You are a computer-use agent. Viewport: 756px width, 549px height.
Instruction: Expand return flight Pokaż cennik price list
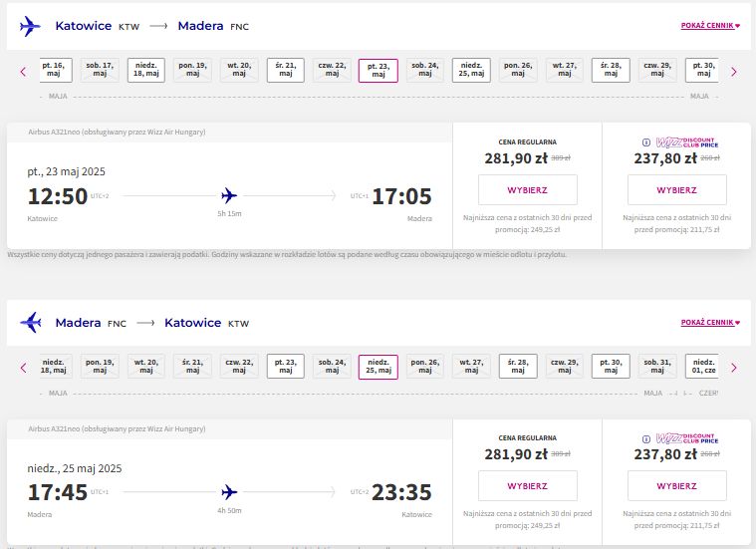(710, 322)
